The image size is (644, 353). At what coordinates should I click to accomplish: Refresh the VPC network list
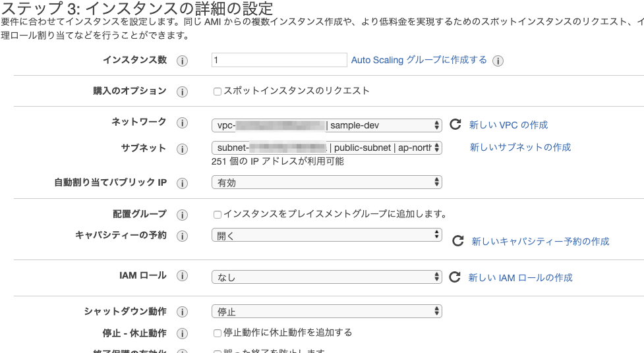(x=455, y=124)
